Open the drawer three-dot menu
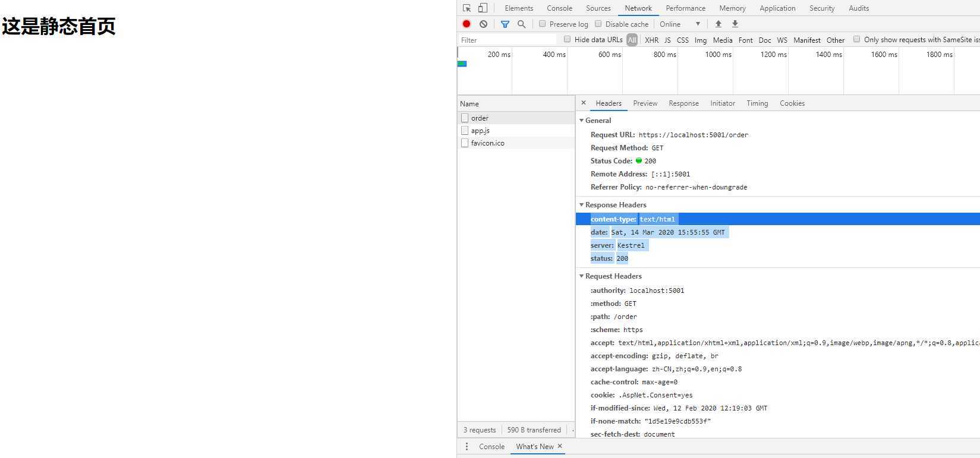980x458 pixels. pyautogui.click(x=467, y=446)
